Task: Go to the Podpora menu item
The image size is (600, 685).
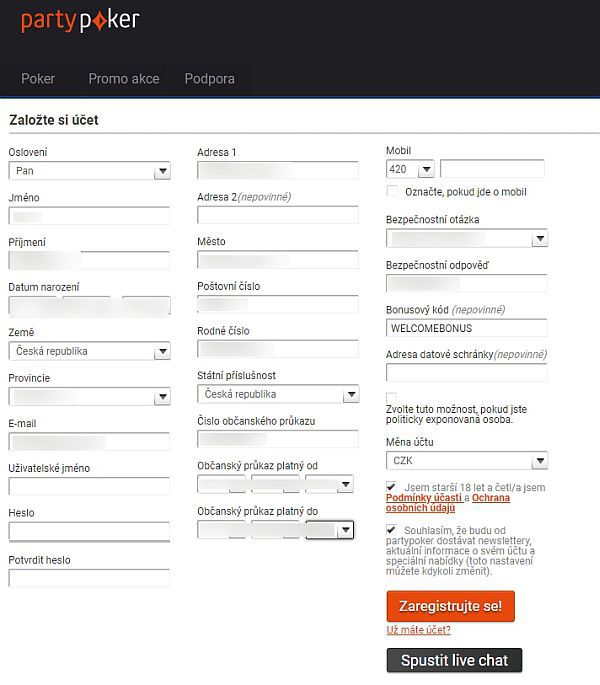Action: pos(209,78)
